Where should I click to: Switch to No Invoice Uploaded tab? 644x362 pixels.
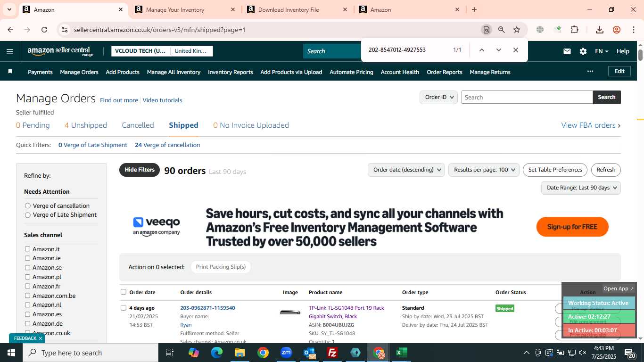coord(251,125)
